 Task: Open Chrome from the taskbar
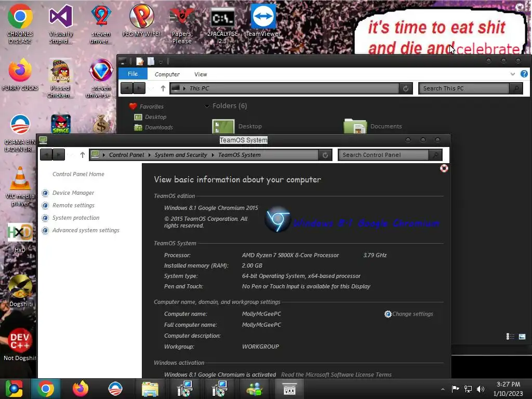46,389
